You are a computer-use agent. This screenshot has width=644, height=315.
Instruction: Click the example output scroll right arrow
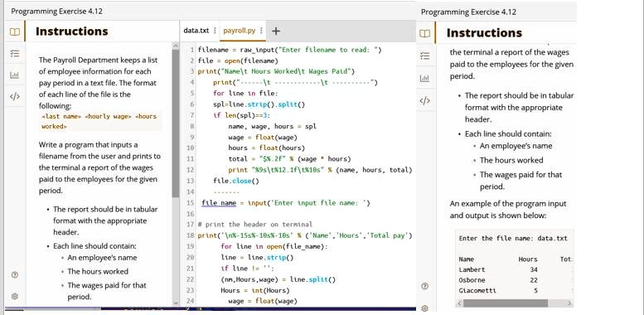(569, 303)
